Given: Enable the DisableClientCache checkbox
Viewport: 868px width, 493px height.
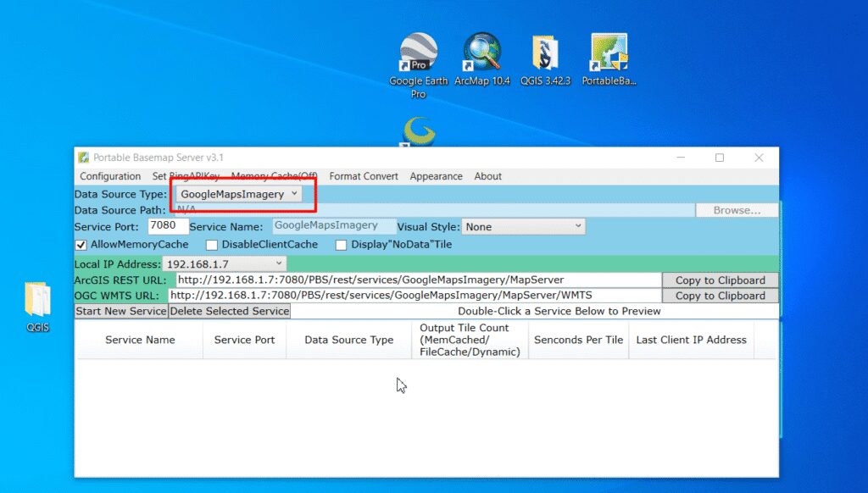Looking at the screenshot, I should click(x=211, y=245).
